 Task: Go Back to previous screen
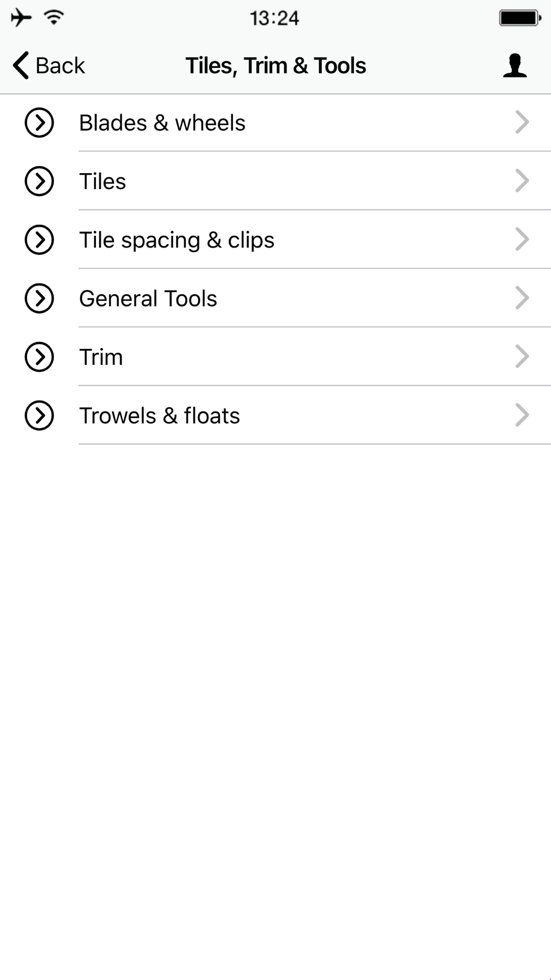click(48, 66)
